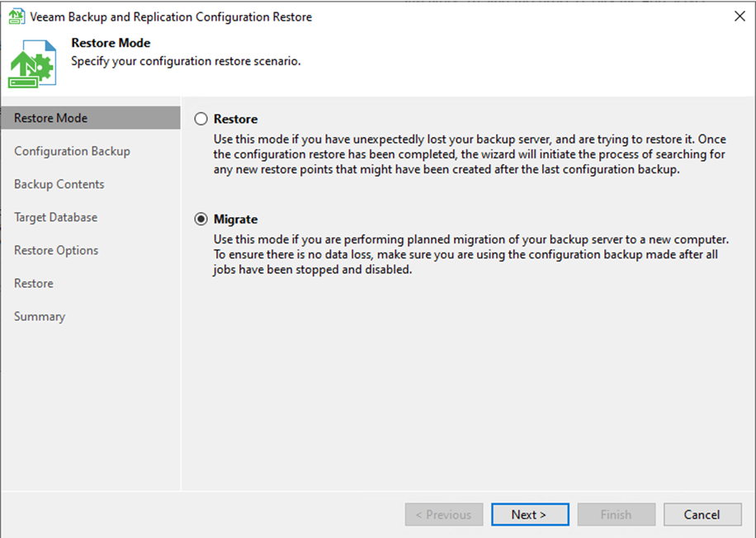756x538 pixels.
Task: Click the Finish button
Action: point(616,514)
